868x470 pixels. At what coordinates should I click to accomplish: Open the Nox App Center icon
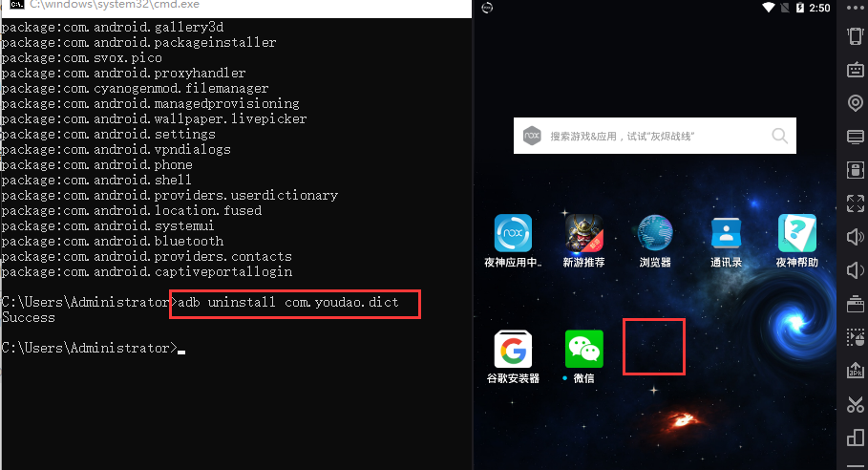(513, 233)
